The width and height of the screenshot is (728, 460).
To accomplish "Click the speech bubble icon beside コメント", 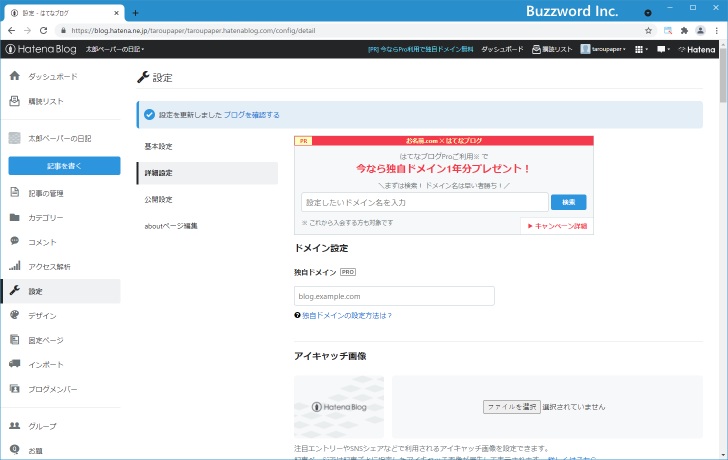I will pyautogui.click(x=15, y=241).
